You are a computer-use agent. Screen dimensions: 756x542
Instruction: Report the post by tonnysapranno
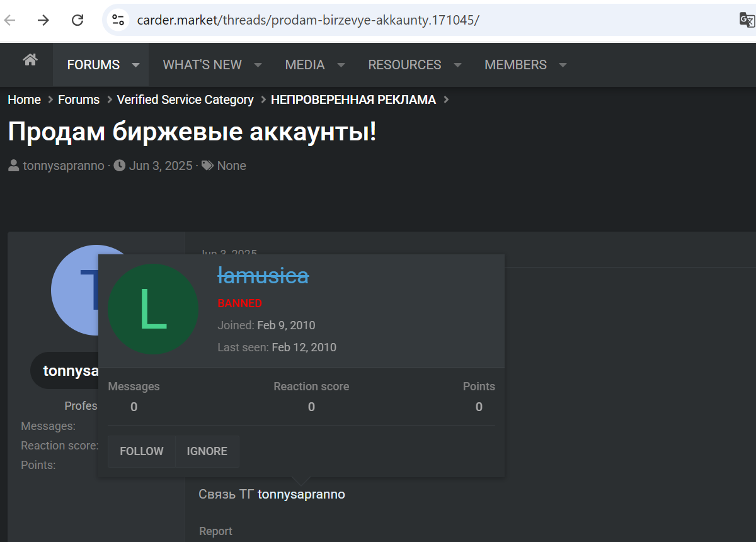pyautogui.click(x=215, y=531)
